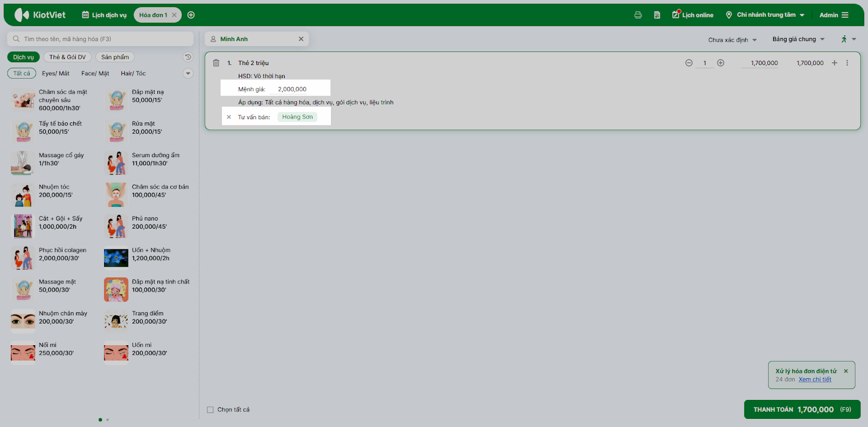Add a line with the plus icon

(x=834, y=63)
